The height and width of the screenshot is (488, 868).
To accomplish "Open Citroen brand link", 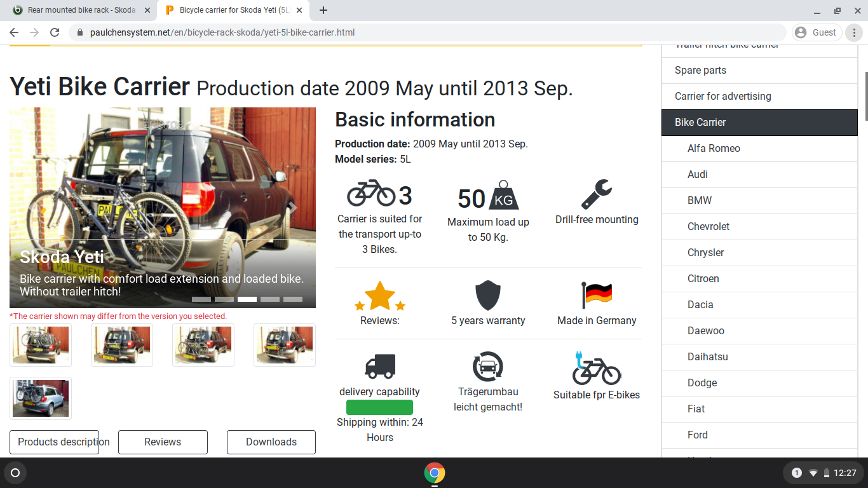I will coord(759,279).
